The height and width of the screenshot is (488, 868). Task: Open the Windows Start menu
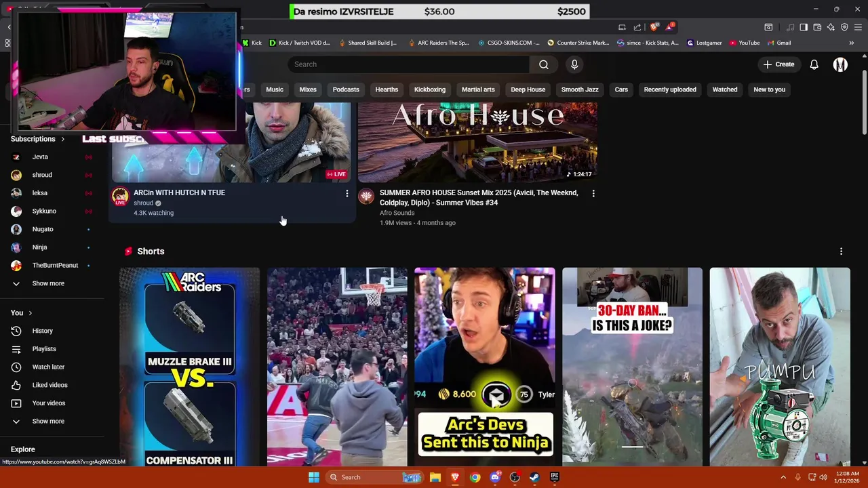[313, 477]
